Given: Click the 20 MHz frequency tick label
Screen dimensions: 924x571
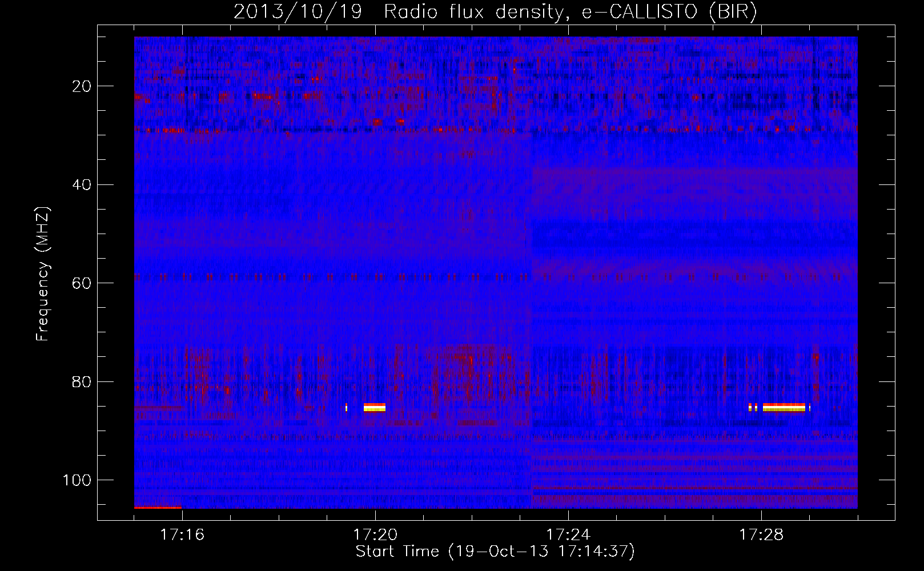Looking at the screenshot, I should 82,86.
